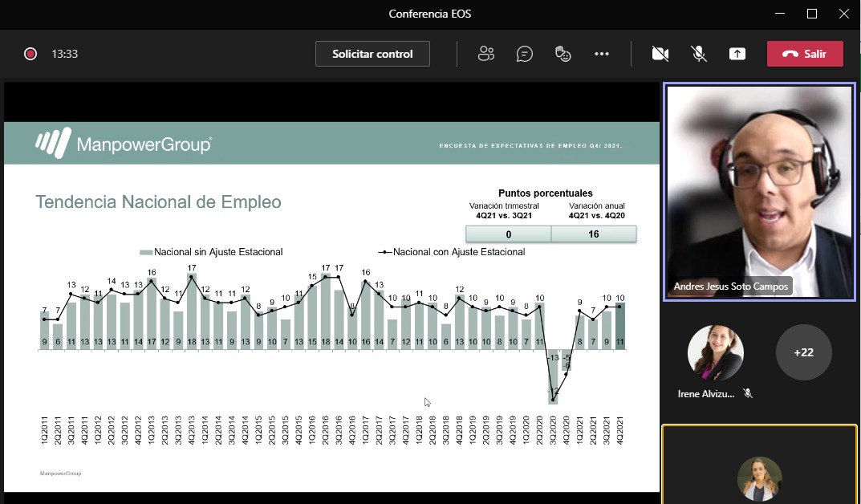Select Andres Jesus Soto Campos video tile
This screenshot has height=504, width=861.
759,193
